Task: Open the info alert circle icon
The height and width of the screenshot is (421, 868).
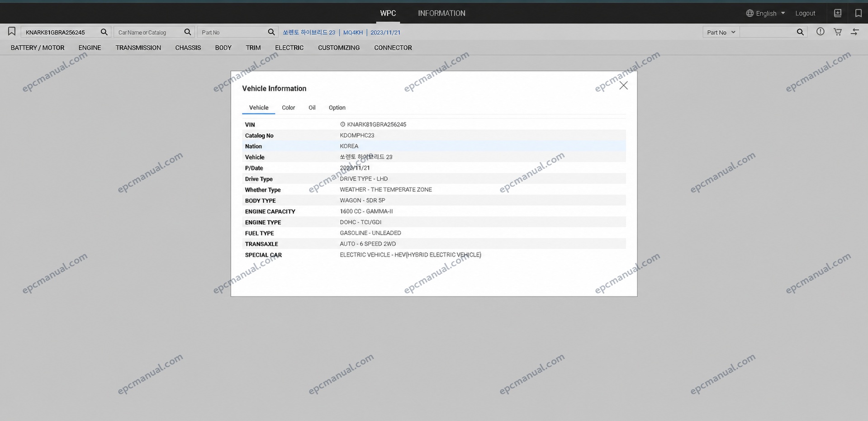Action: click(x=820, y=32)
